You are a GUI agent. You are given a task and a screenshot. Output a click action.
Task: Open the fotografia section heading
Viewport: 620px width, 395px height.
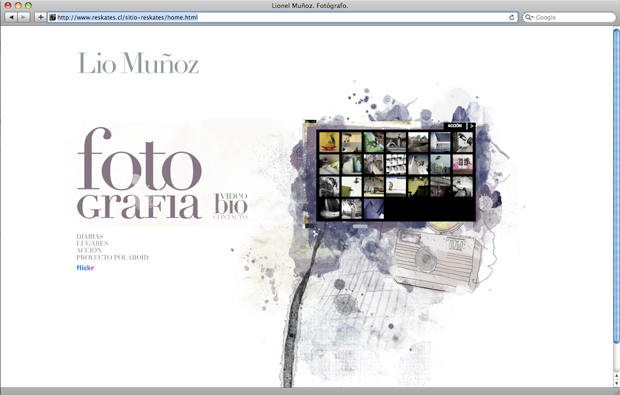point(139,173)
